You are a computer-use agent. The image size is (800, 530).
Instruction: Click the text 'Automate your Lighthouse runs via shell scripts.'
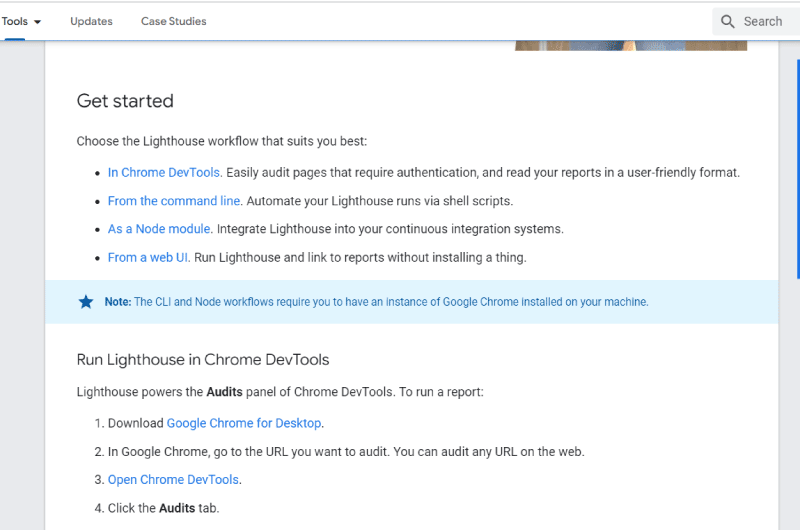coord(380,201)
